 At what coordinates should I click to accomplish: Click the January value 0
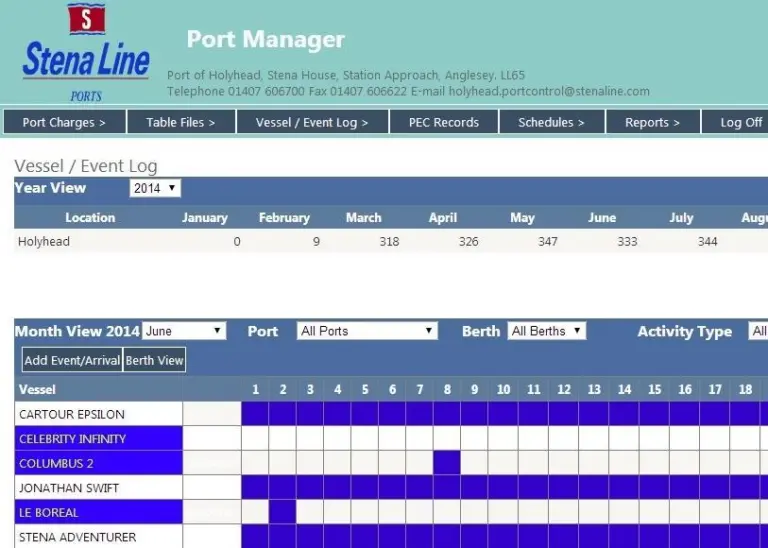point(237,241)
